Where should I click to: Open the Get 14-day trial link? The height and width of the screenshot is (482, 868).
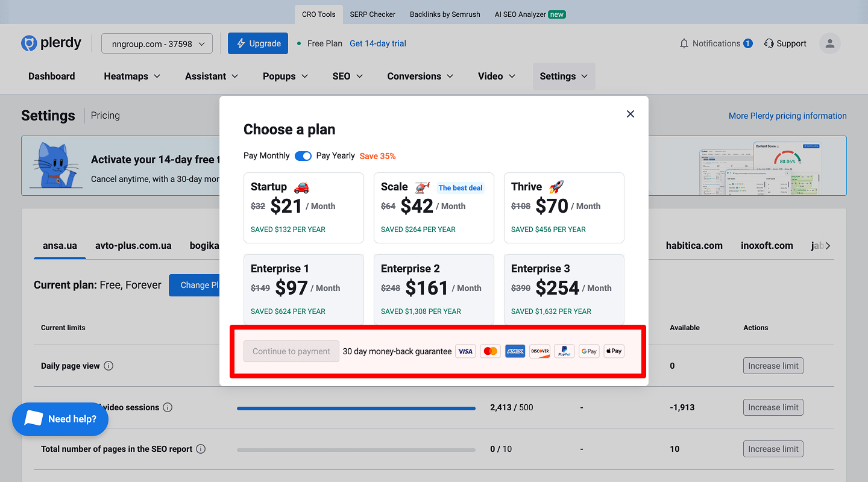click(x=377, y=43)
